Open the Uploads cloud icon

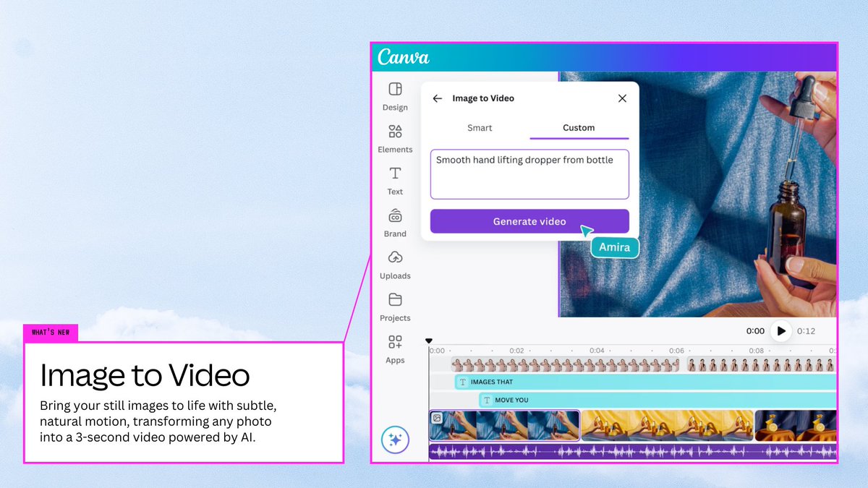pyautogui.click(x=395, y=265)
